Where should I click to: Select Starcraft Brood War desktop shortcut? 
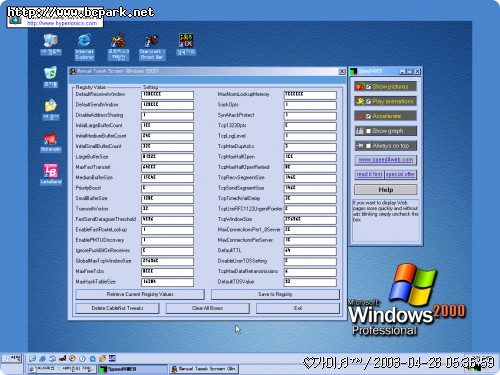coord(152,47)
